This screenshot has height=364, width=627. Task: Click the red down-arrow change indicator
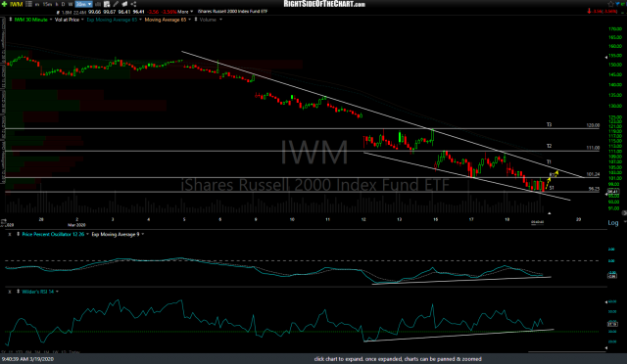pos(589,11)
